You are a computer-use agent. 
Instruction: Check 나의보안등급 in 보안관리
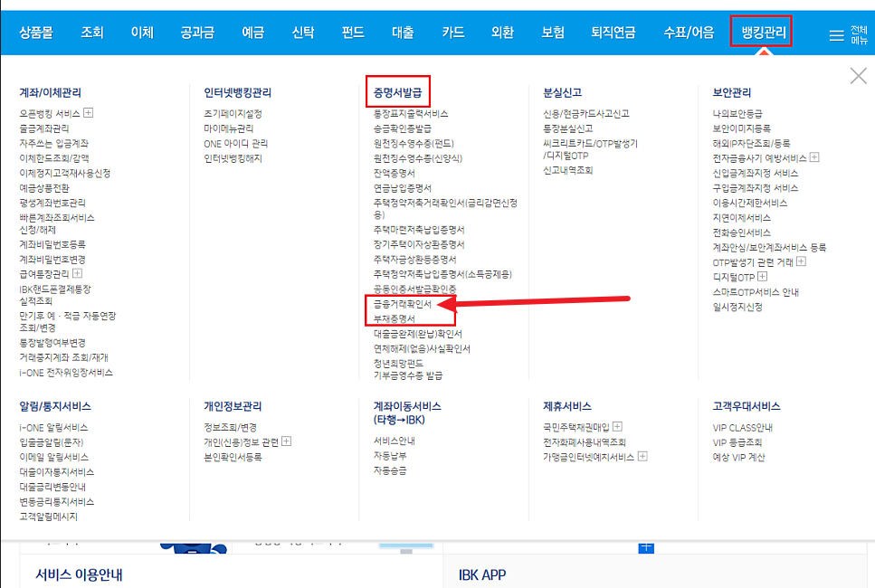738,114
